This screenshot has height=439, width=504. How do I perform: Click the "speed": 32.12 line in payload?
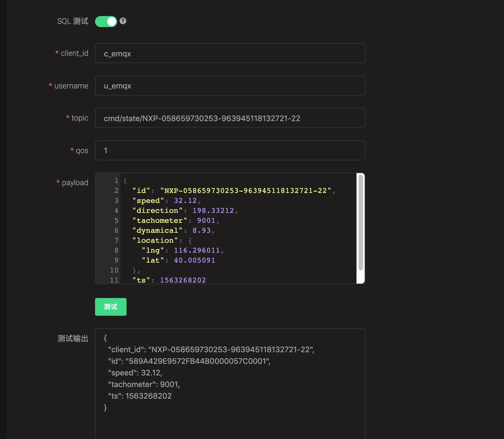click(167, 201)
